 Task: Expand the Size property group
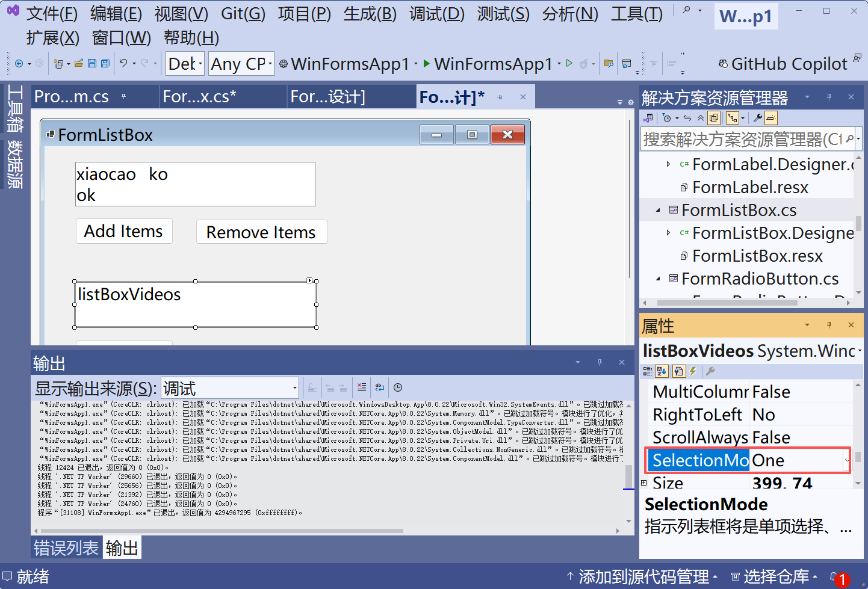tap(644, 483)
